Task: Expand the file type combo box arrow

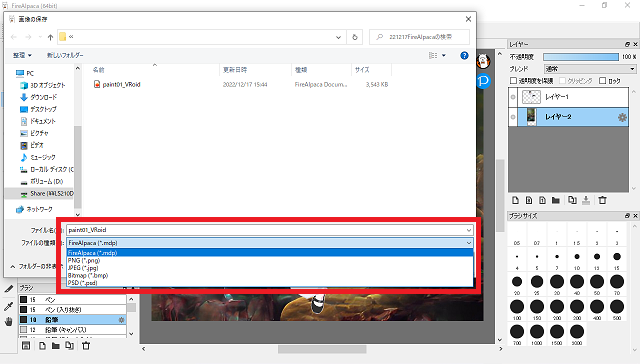Action: tap(469, 243)
